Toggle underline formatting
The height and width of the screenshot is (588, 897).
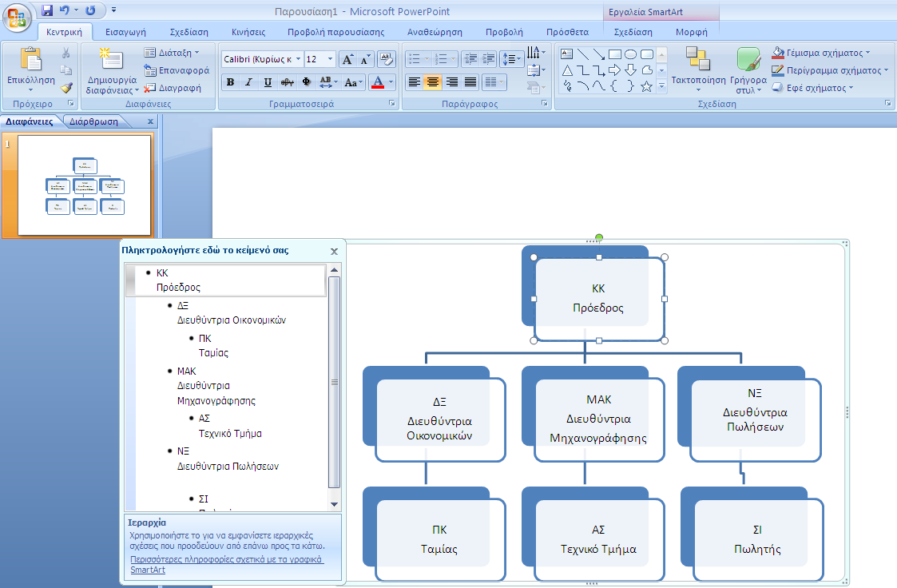click(268, 82)
